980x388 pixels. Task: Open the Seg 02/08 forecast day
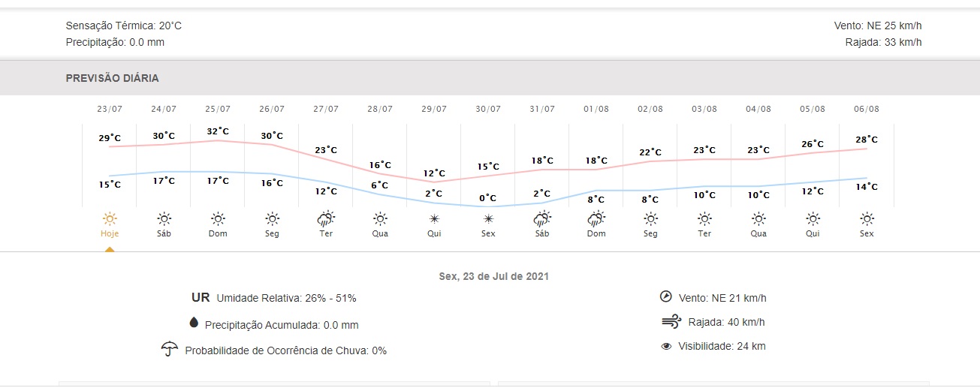point(650,171)
